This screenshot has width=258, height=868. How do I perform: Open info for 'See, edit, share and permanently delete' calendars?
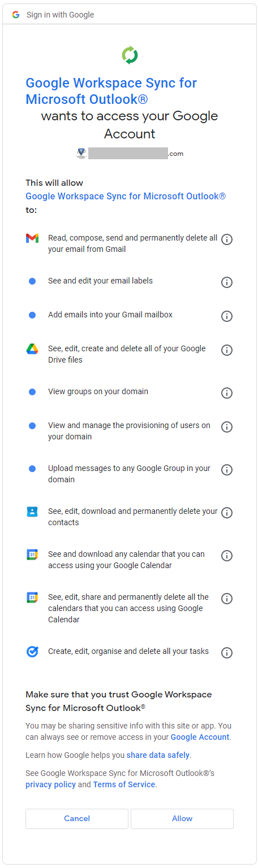click(227, 599)
